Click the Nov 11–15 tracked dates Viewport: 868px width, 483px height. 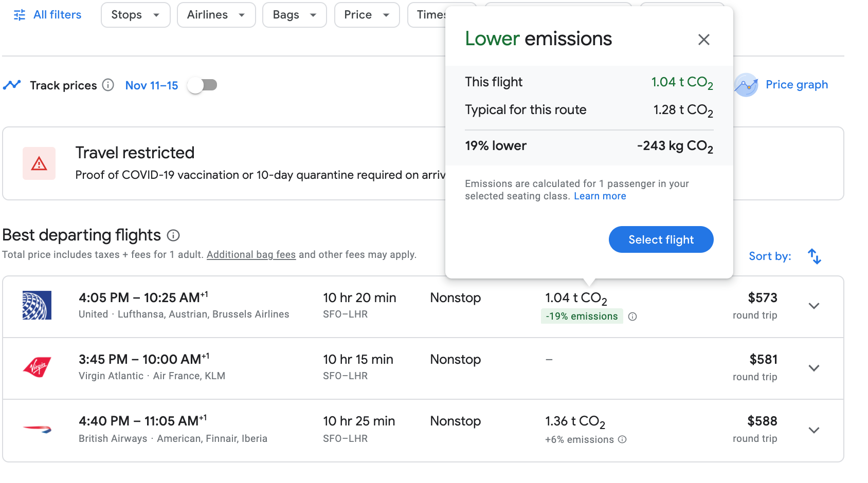[152, 85]
